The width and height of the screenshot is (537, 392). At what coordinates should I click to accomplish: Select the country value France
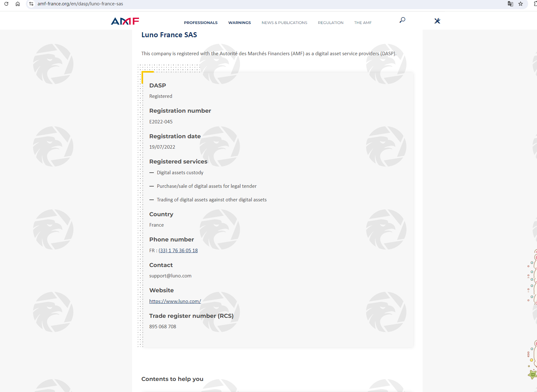(156, 225)
